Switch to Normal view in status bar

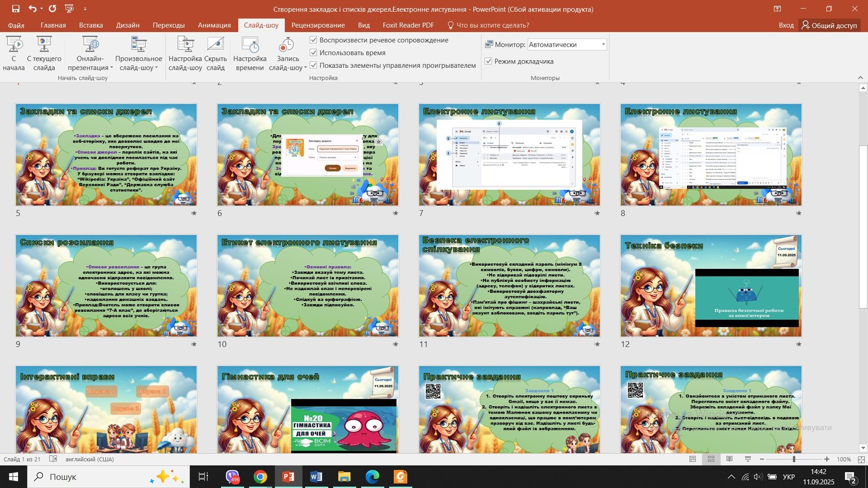pos(692,459)
